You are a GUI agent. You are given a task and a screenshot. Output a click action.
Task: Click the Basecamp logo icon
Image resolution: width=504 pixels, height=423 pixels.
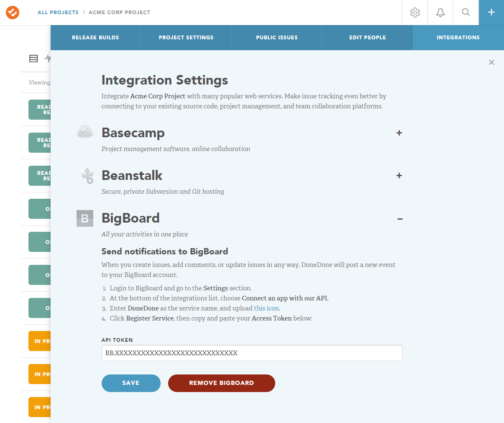(x=85, y=132)
